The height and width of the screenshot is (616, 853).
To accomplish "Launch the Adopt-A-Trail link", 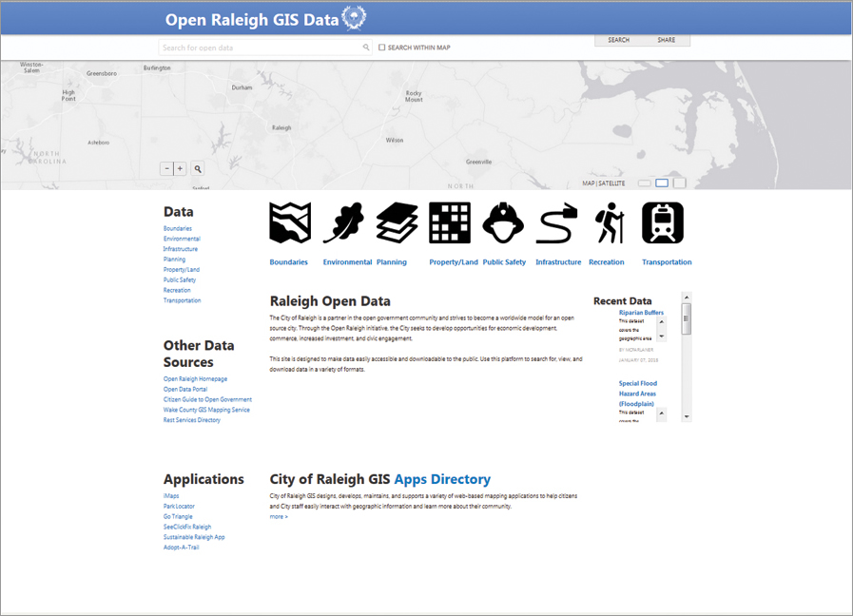I will coord(181,548).
